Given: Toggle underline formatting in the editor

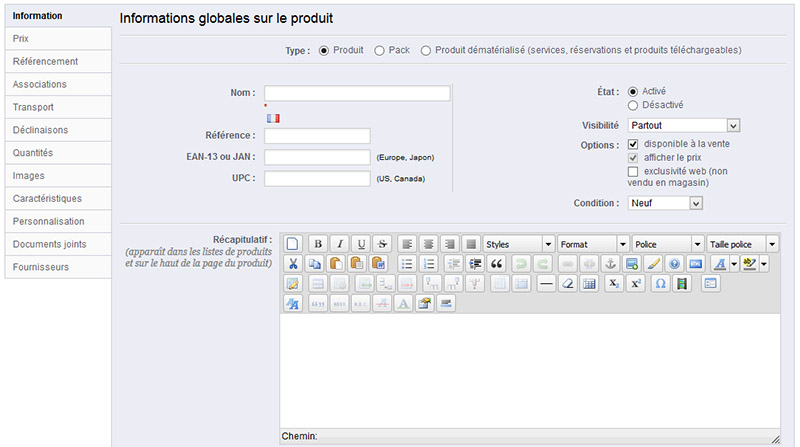Looking at the screenshot, I should pyautogui.click(x=361, y=244).
